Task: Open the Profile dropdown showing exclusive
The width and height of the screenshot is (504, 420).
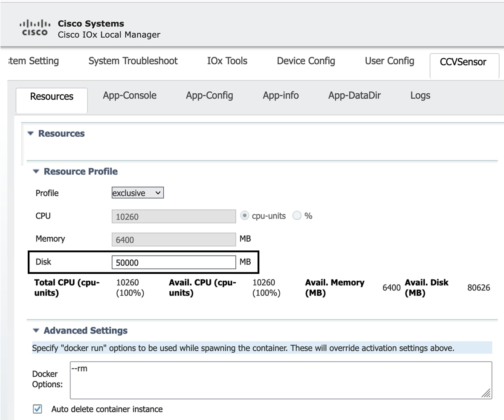Action: click(137, 193)
